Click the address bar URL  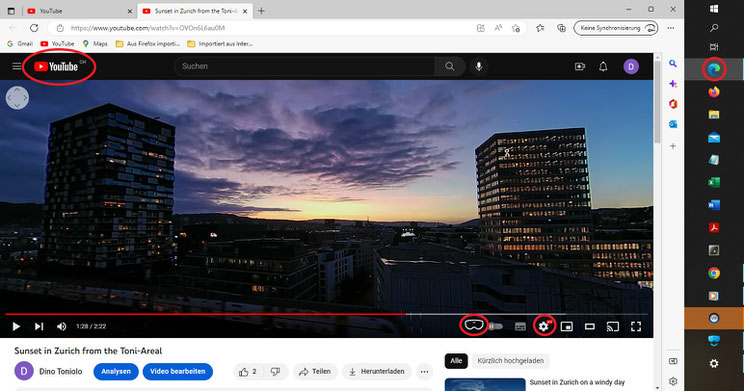[148, 28]
